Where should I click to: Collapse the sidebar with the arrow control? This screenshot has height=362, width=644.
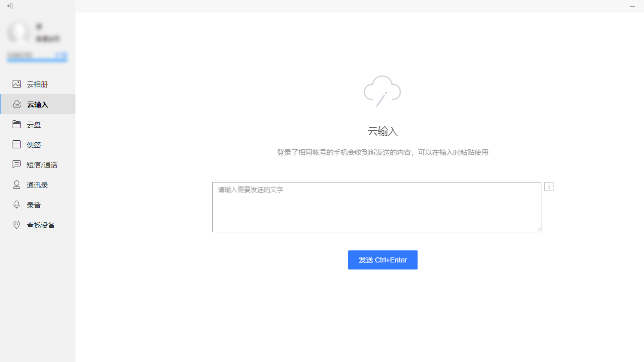9,6
